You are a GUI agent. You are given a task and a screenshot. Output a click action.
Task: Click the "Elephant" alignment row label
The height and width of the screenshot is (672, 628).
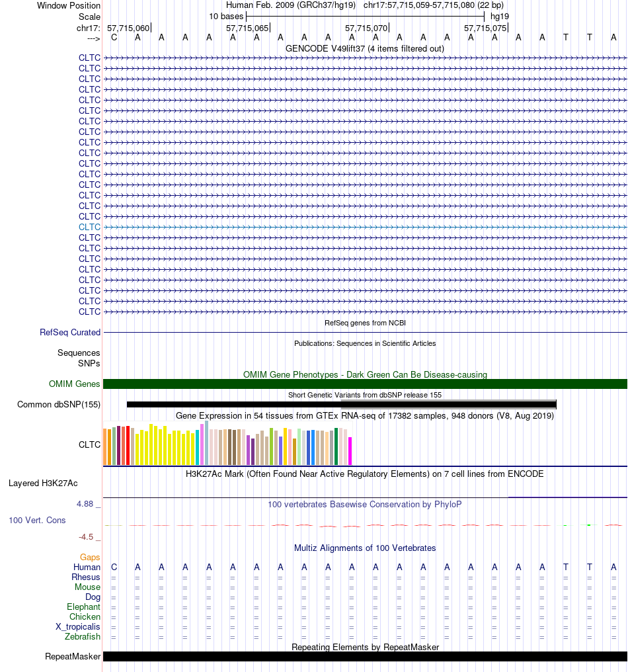[x=83, y=607]
